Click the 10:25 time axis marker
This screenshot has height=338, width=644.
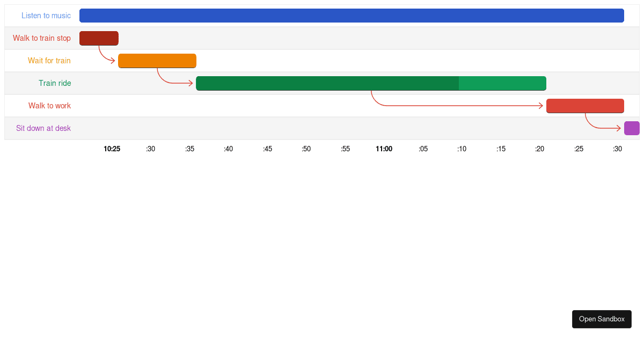(x=112, y=149)
